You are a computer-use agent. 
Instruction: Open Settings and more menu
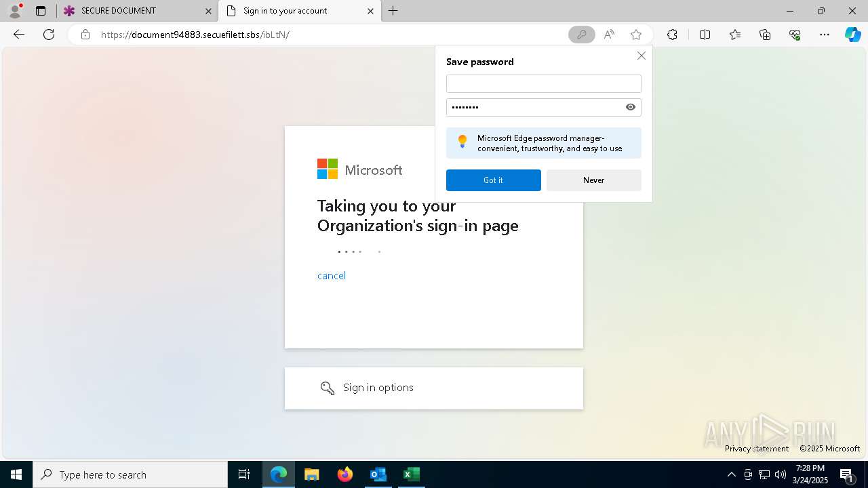tap(825, 35)
